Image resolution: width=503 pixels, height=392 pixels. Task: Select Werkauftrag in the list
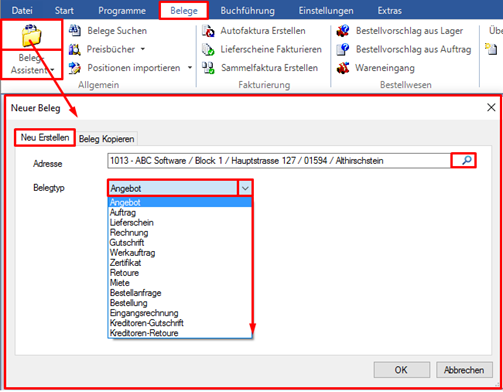(180, 253)
